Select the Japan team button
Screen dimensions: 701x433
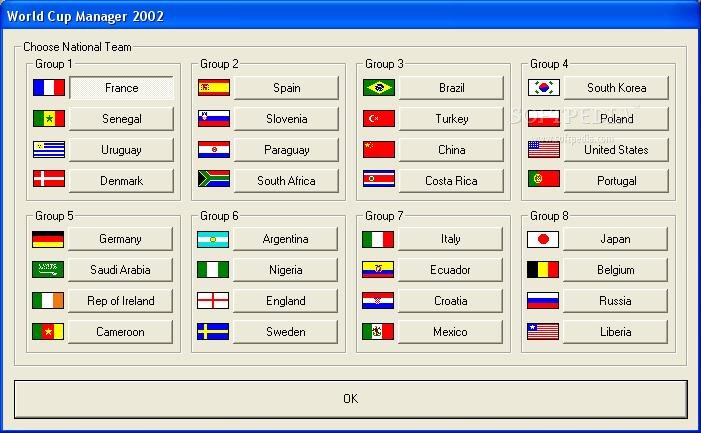[616, 239]
